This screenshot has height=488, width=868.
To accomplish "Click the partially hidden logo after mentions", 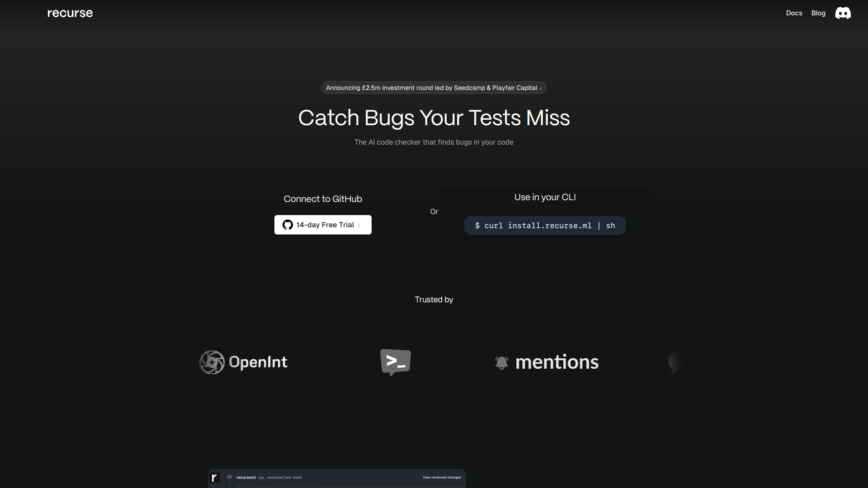I will point(675,362).
